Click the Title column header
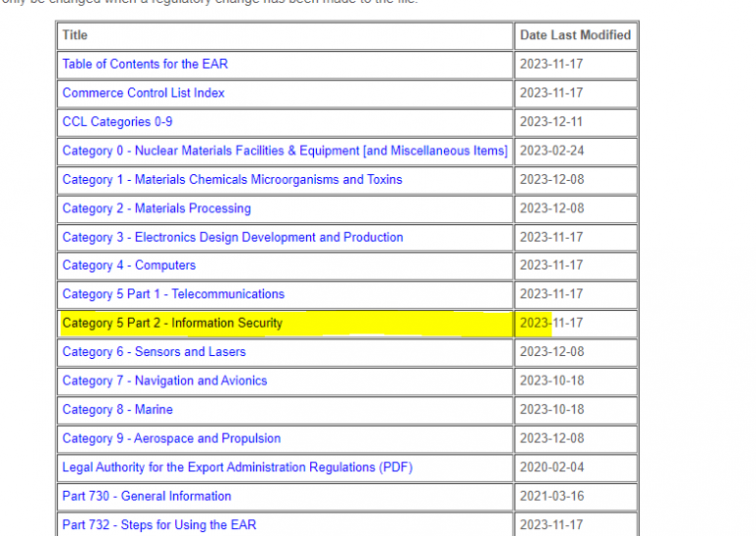The height and width of the screenshot is (536, 756). point(75,34)
